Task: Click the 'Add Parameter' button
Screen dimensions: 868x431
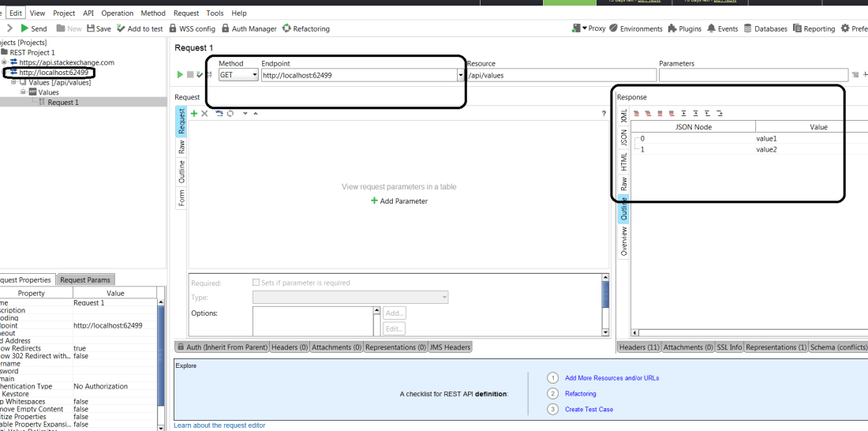Action: pyautogui.click(x=399, y=201)
